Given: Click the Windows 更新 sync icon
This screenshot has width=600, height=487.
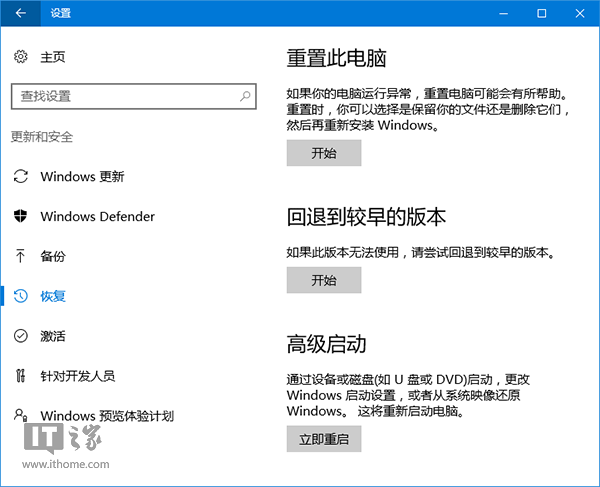Looking at the screenshot, I should [x=21, y=176].
